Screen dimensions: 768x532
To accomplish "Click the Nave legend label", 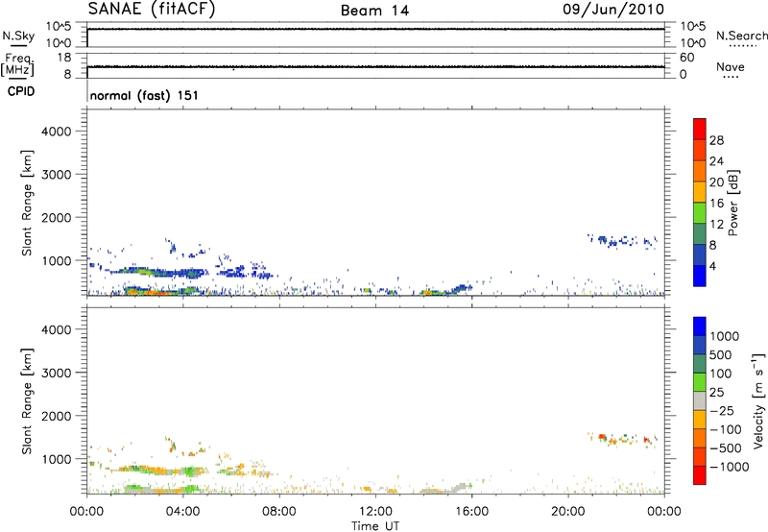I will (731, 66).
